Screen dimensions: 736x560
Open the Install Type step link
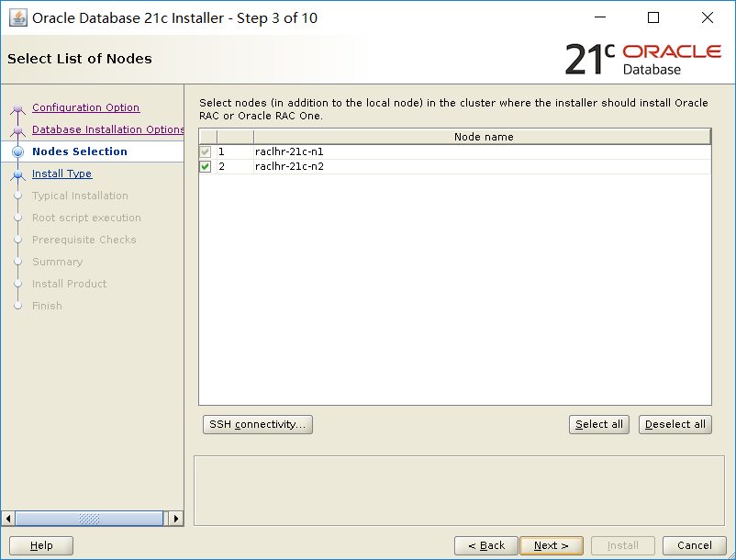coord(62,174)
